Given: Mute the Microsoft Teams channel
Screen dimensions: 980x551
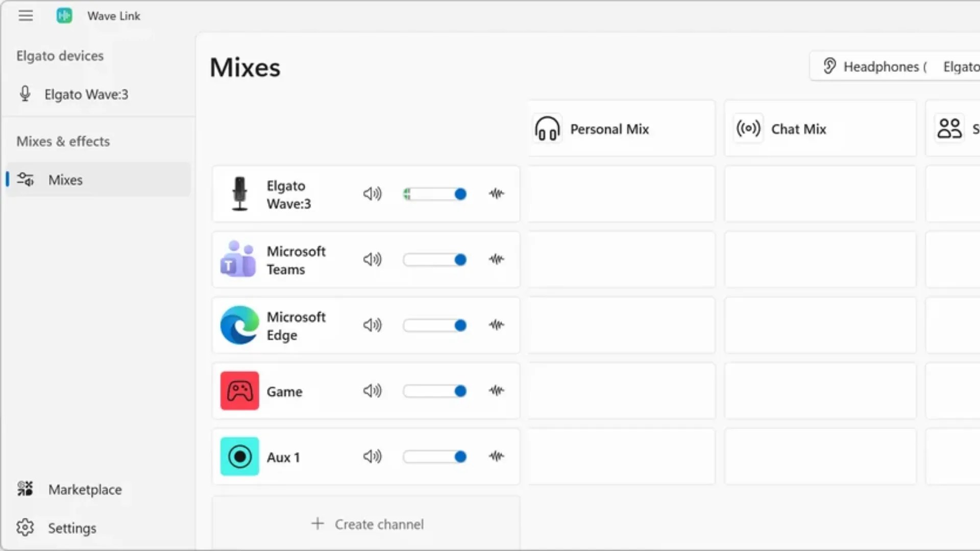Looking at the screenshot, I should click(372, 260).
